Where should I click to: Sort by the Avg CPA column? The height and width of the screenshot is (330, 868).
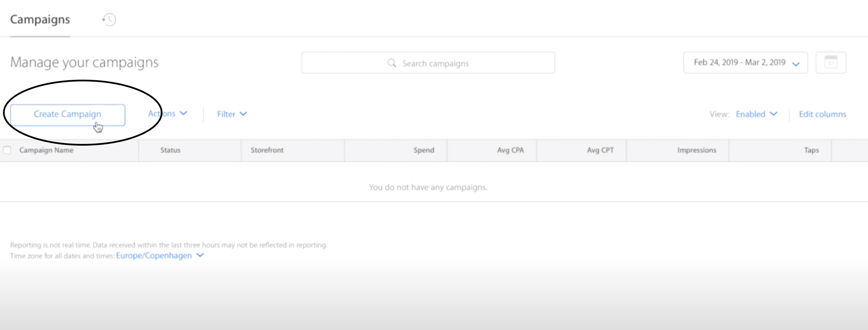[x=511, y=150]
